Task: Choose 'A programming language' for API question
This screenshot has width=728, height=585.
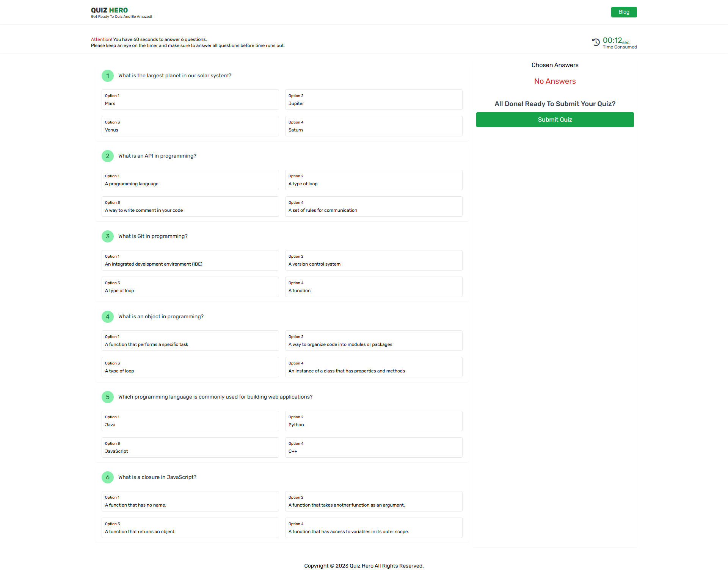Action: 190,180
